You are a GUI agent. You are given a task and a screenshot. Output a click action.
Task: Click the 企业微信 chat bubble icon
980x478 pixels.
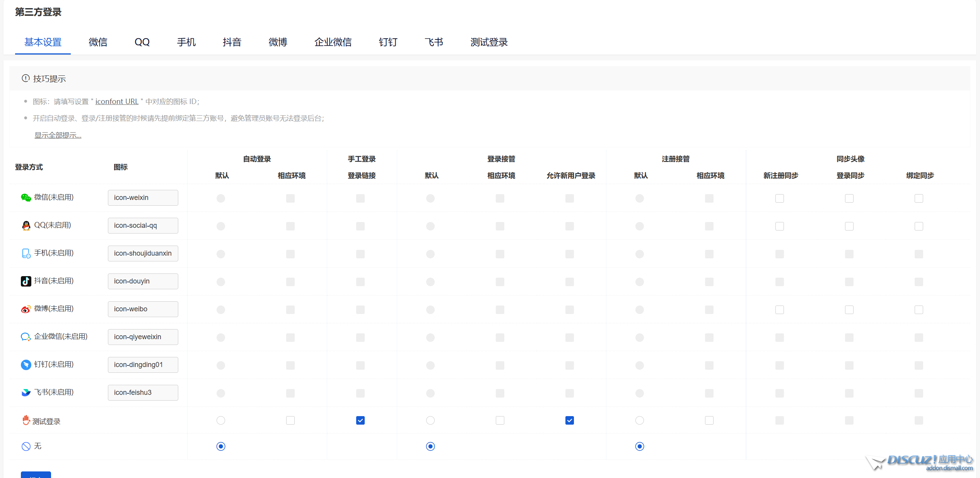click(x=26, y=337)
